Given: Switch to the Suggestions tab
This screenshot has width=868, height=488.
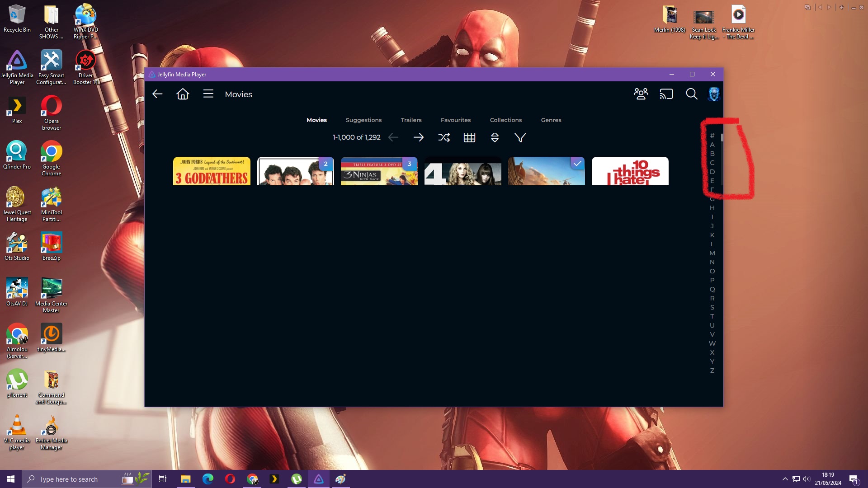Looking at the screenshot, I should [x=363, y=120].
